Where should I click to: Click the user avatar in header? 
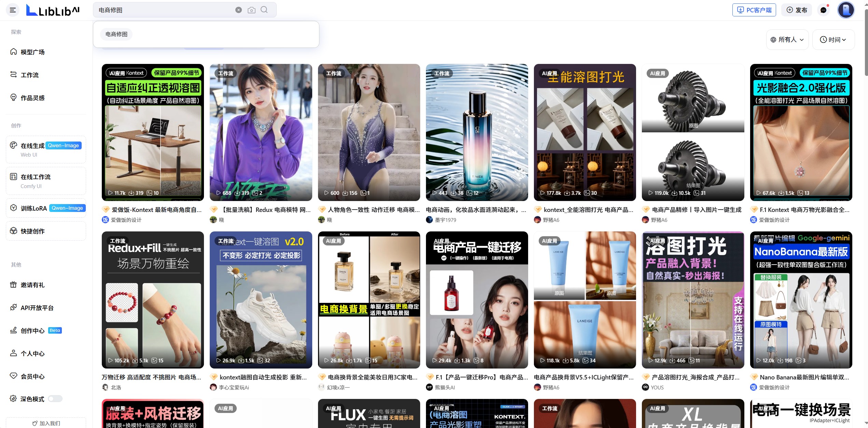pos(845,10)
